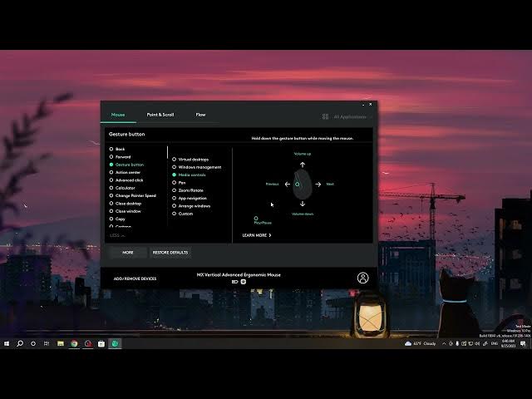
Task: Open the All Applications selector
Action: 350,116
